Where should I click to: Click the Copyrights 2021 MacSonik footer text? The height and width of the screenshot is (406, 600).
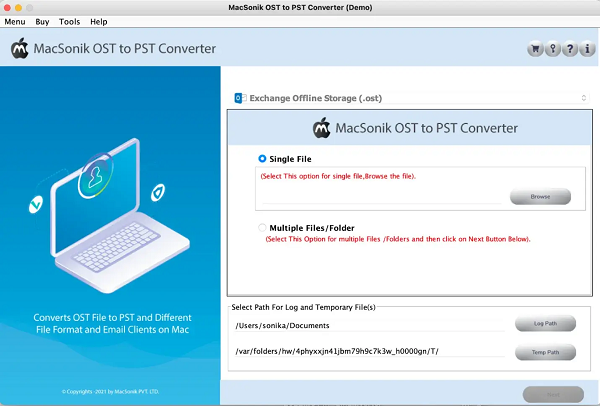click(110, 391)
